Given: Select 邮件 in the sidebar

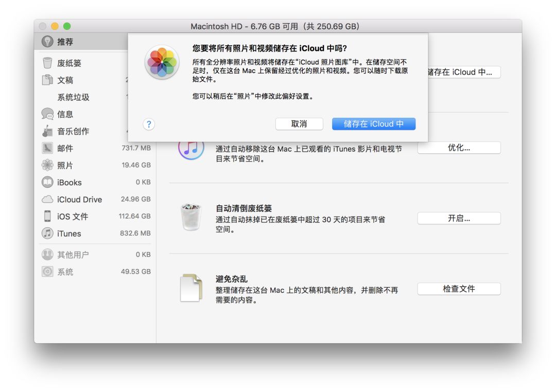Looking at the screenshot, I should (x=65, y=148).
